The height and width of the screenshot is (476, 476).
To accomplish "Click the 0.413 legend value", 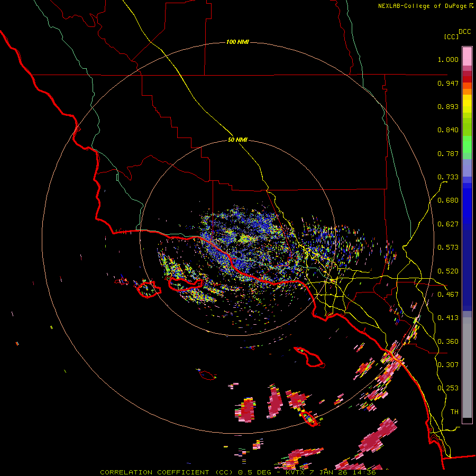I will pos(448,318).
